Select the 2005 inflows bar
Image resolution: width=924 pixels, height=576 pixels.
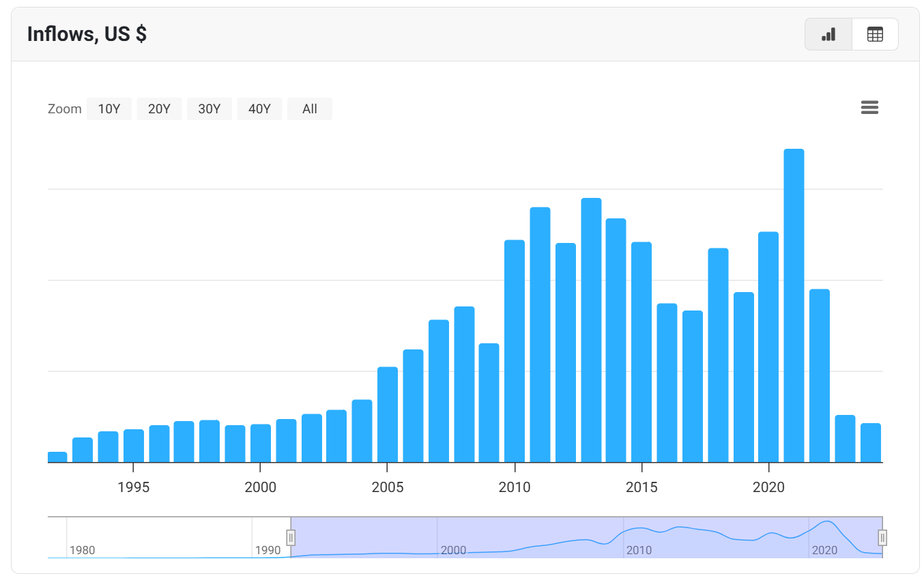(x=388, y=415)
